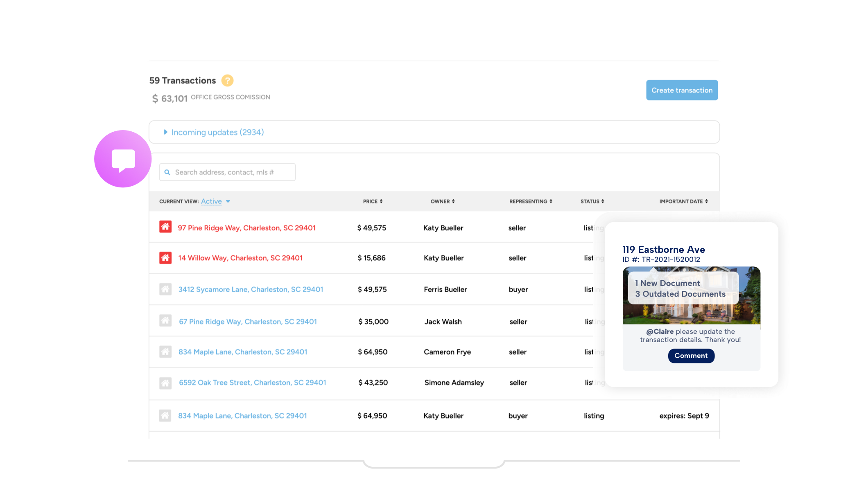Screen dimensions: 868x491
Task: Click gray house icon for 3412 Sycamore Lane
Action: coord(165,289)
